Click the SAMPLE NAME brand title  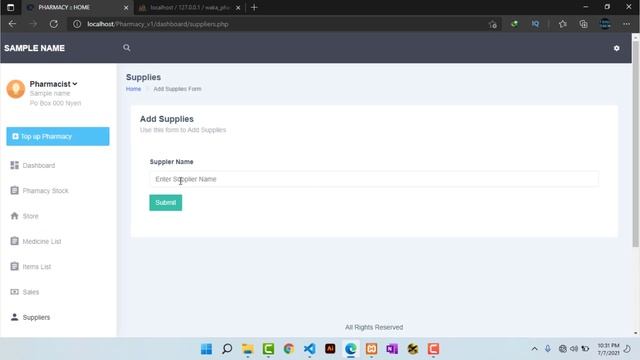coord(34,48)
